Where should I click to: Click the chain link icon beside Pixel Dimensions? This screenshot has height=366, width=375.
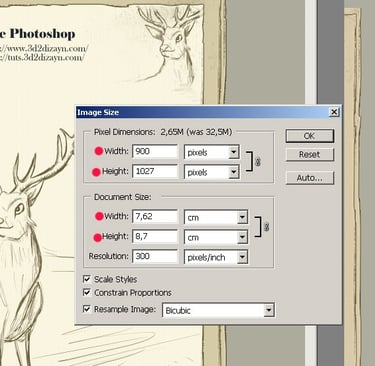pos(258,162)
